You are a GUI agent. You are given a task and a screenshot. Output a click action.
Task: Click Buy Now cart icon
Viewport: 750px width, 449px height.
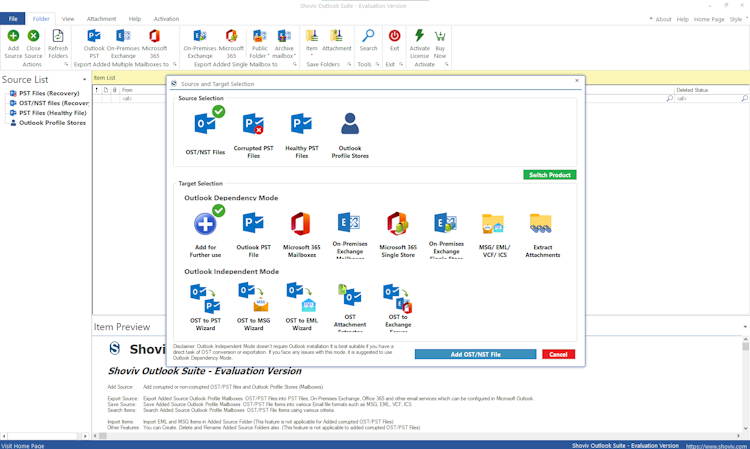(440, 44)
